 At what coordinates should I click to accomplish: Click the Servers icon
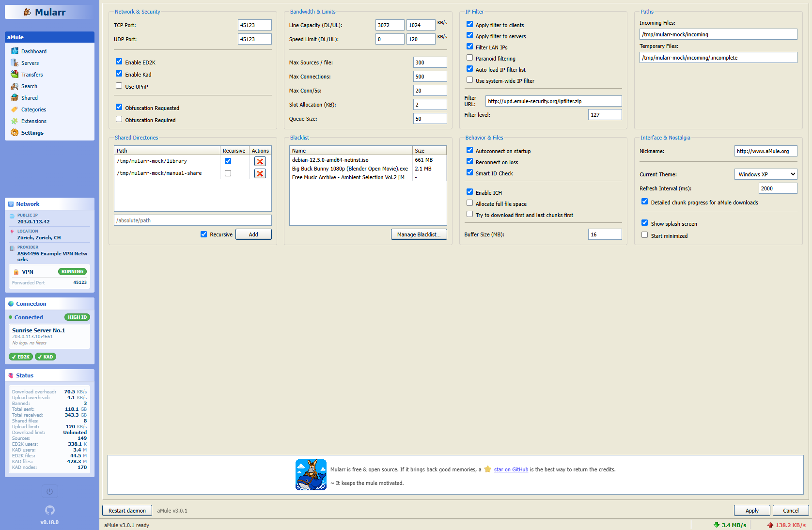[x=15, y=62]
